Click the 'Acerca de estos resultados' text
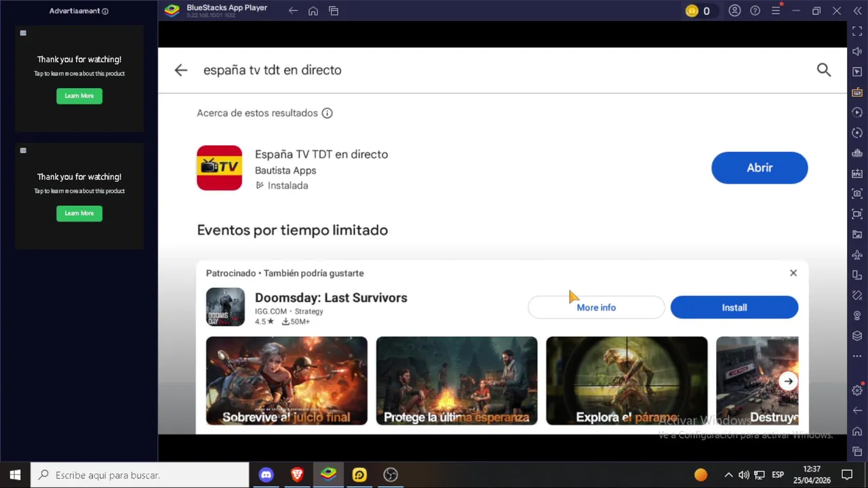The width and height of the screenshot is (868, 488). (x=257, y=113)
